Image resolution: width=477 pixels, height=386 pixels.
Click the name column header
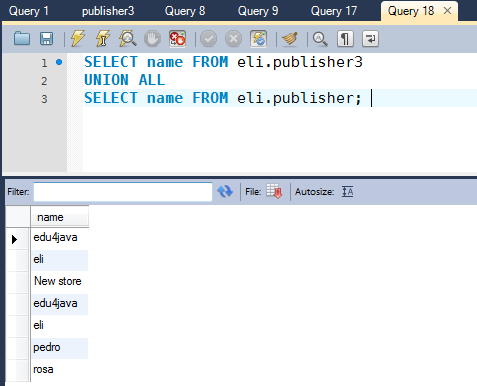coord(59,217)
